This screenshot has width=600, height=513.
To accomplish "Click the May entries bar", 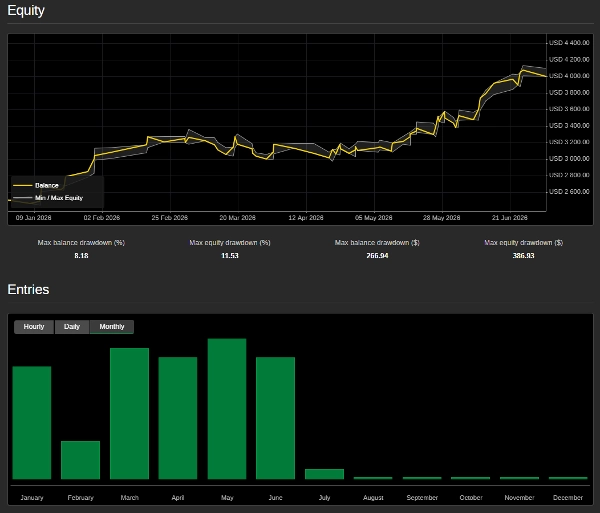I will coord(227,409).
